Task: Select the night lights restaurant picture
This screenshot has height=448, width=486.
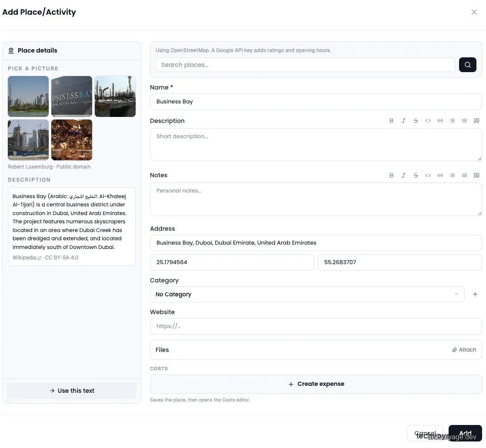Action: [72, 140]
